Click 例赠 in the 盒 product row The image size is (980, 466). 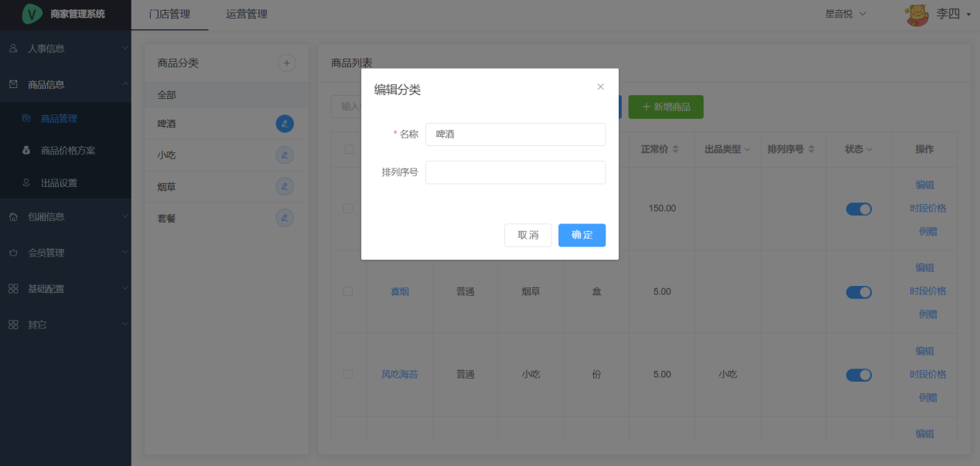[x=928, y=314]
